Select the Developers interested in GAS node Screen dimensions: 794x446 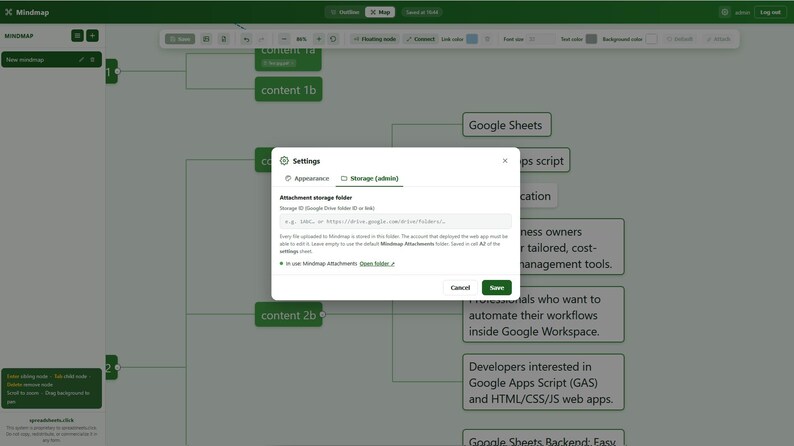pyautogui.click(x=543, y=382)
